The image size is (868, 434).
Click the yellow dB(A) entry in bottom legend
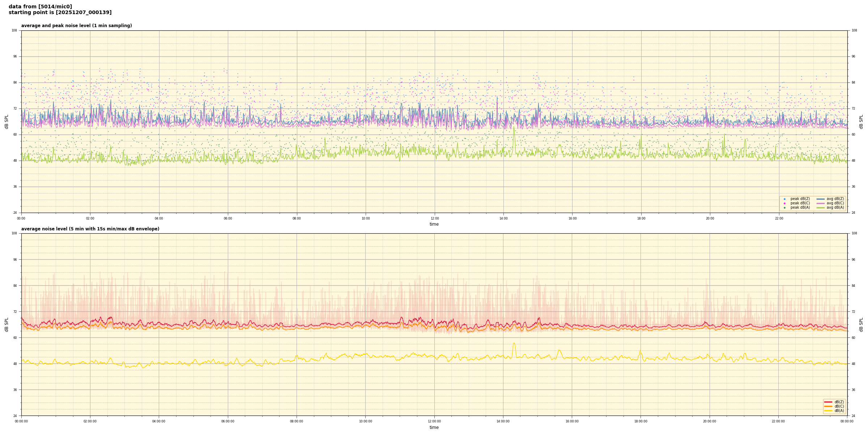coord(828,410)
